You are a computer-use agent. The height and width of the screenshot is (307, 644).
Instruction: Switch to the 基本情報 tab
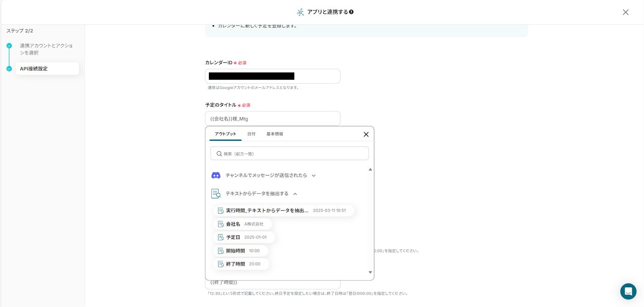[275, 134]
